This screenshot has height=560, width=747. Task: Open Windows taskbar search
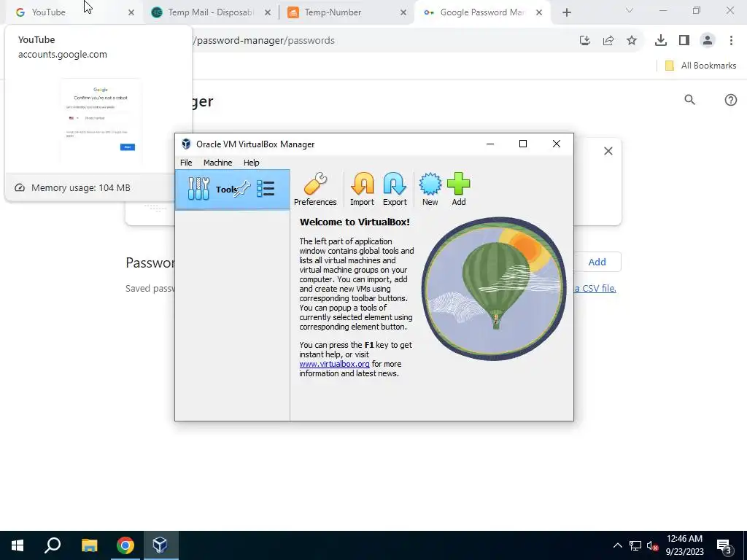[x=53, y=545]
